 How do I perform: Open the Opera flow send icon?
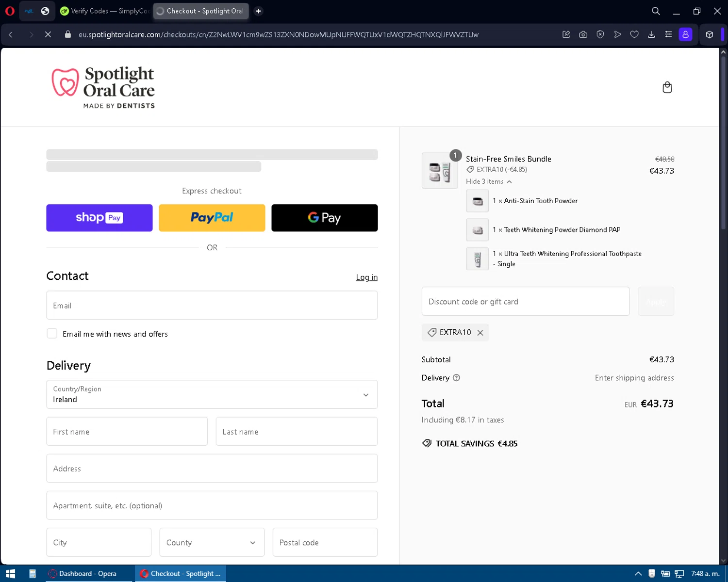pyautogui.click(x=617, y=34)
